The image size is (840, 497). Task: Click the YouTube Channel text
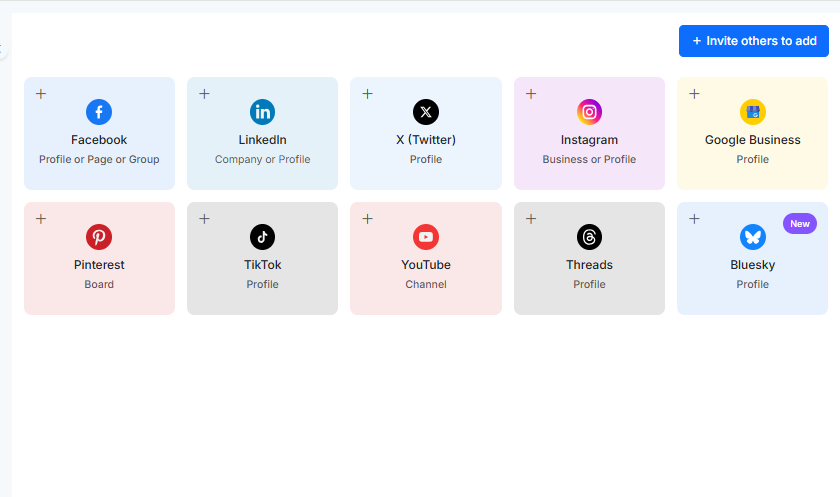(x=426, y=284)
